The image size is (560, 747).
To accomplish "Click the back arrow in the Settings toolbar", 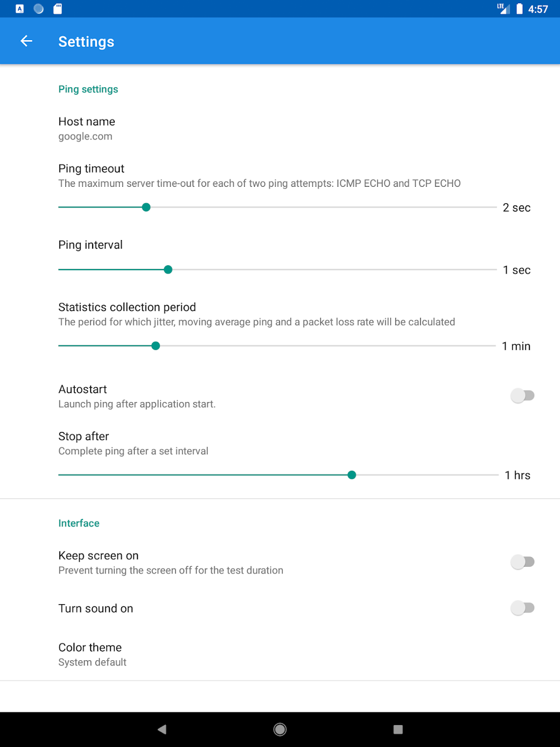I will coord(26,41).
